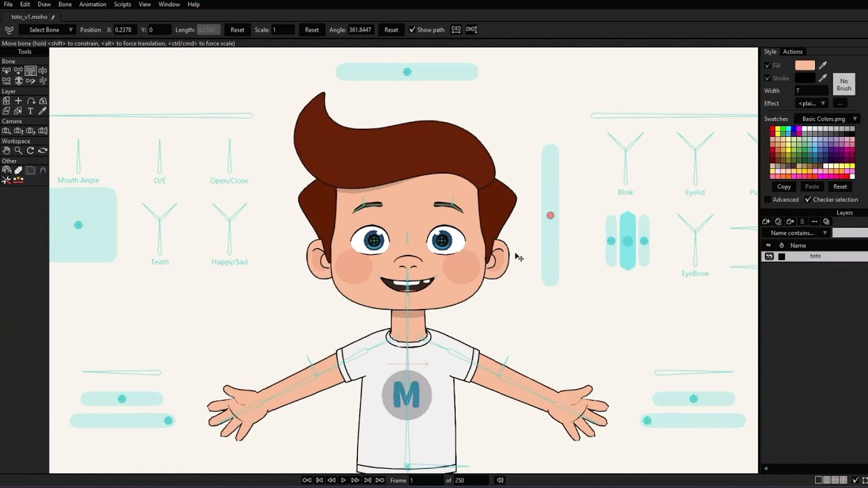Choose the Pan Workspace hand tool
Viewport: 868px width, 488px height.
click(6, 150)
